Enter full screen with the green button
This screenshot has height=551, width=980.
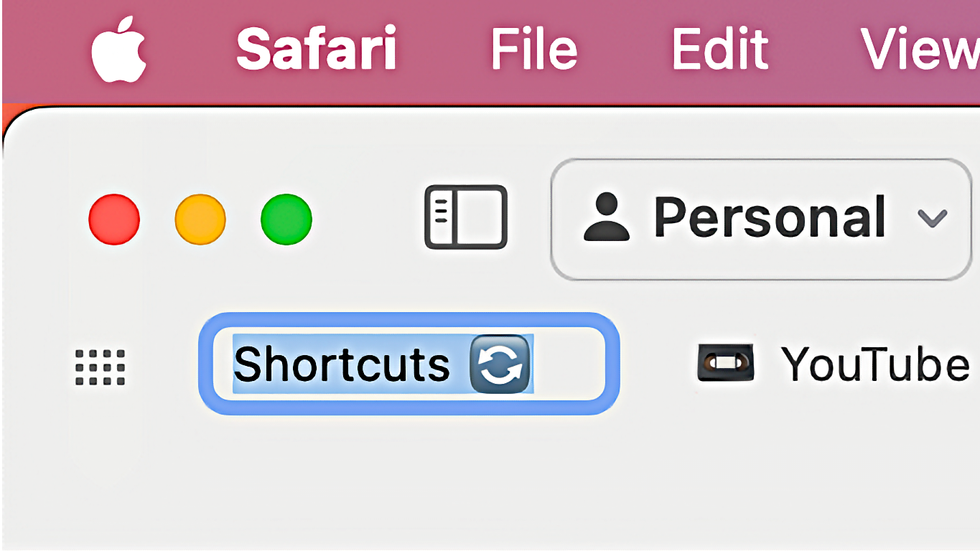pyautogui.click(x=286, y=219)
